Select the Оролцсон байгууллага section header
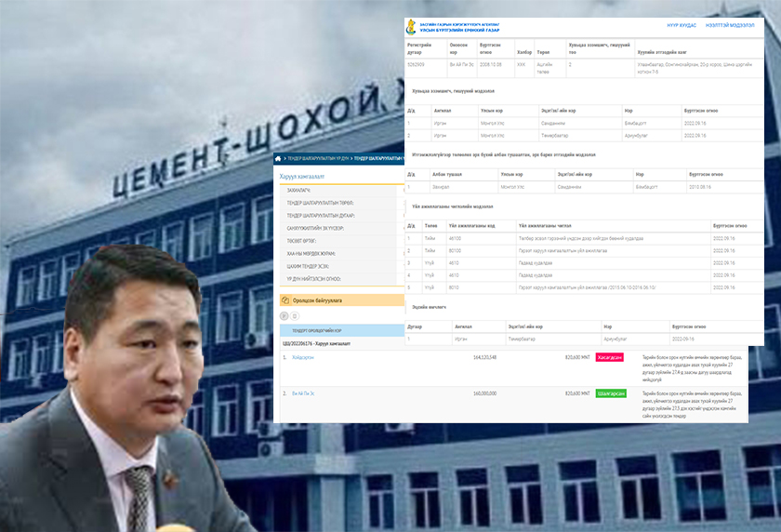This screenshot has width=781, height=532. tap(342, 300)
